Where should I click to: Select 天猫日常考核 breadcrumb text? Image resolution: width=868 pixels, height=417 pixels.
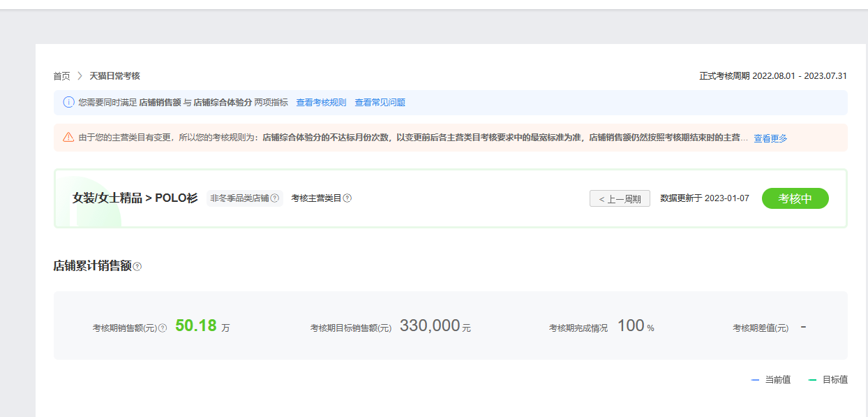coord(114,76)
